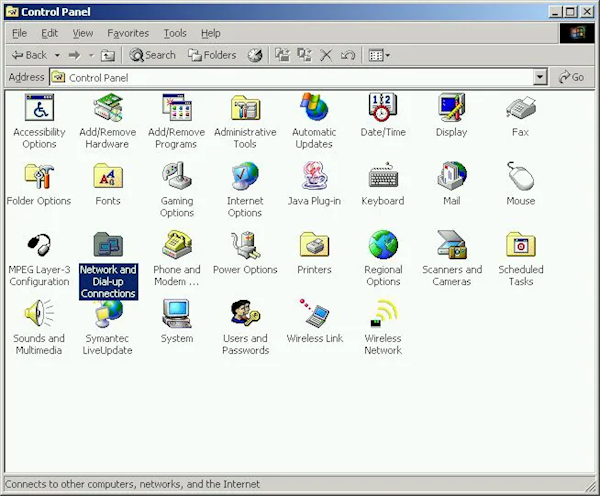Expand the Back button history arrow

tap(57, 55)
